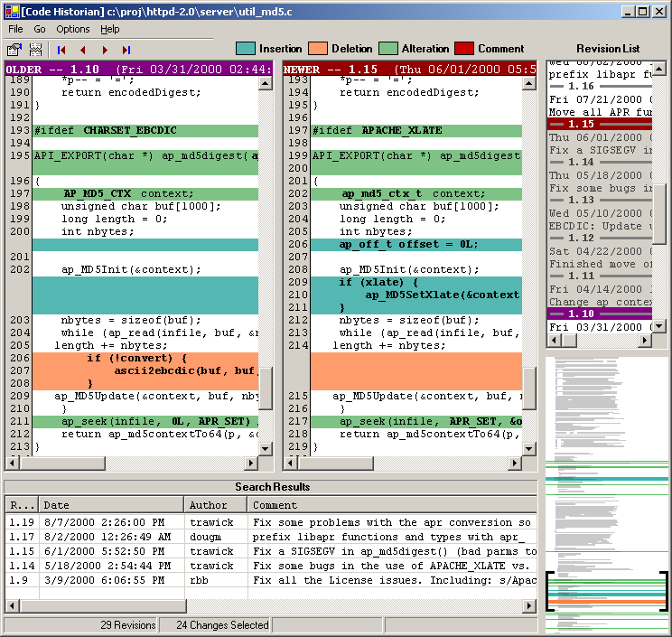Screen dimensions: 672x637
Task: Select search result row 1.19 by trawick
Action: tap(271, 522)
